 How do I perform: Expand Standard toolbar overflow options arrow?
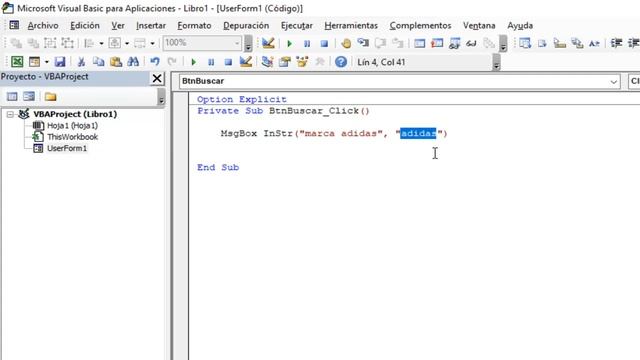coord(496,62)
